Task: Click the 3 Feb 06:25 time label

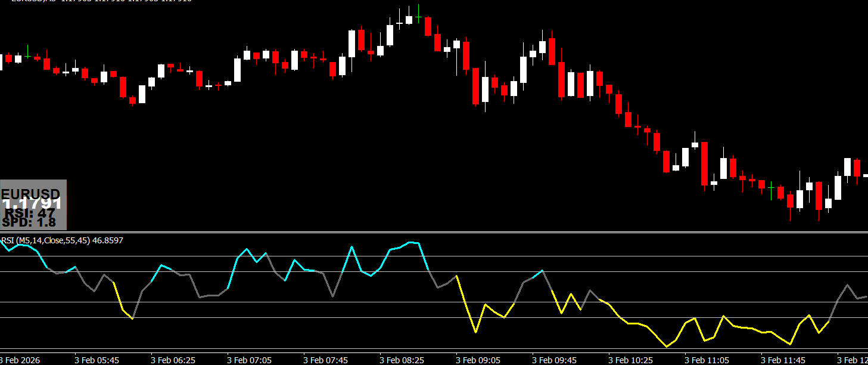Action: click(x=173, y=360)
